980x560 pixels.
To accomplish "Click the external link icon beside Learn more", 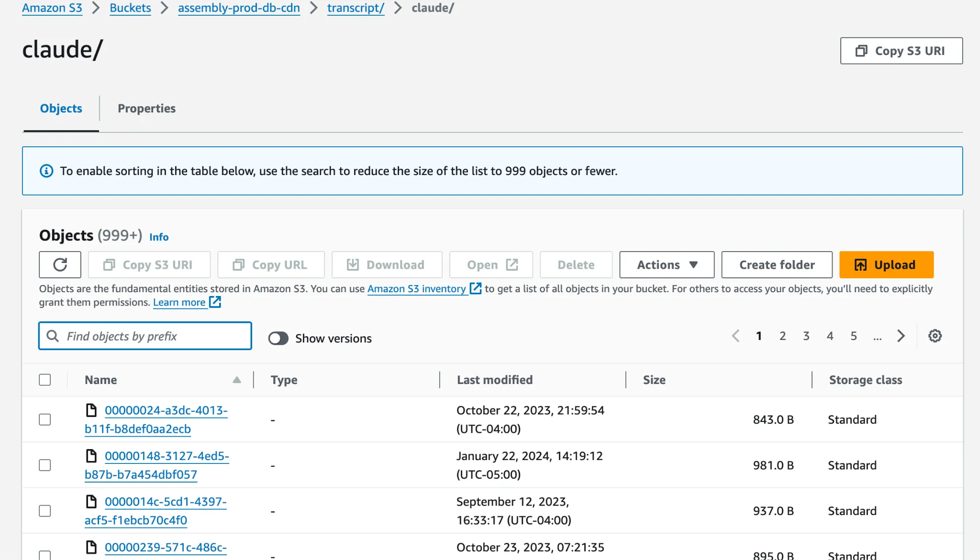I will click(215, 302).
